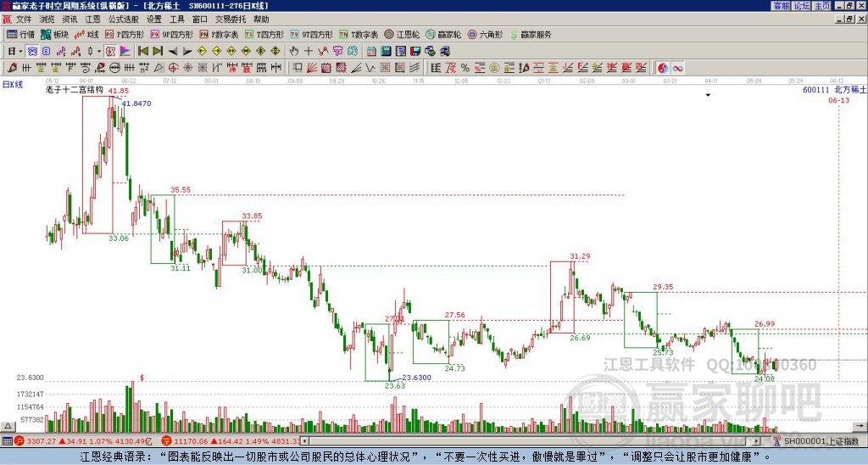868x465 pixels.
Task: Click the parallel lines drawing tool
Action: (414, 68)
